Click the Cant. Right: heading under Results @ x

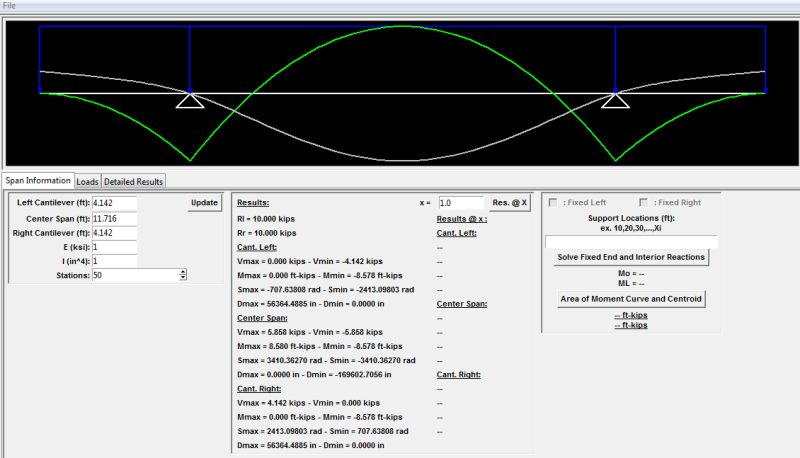[x=459, y=374]
